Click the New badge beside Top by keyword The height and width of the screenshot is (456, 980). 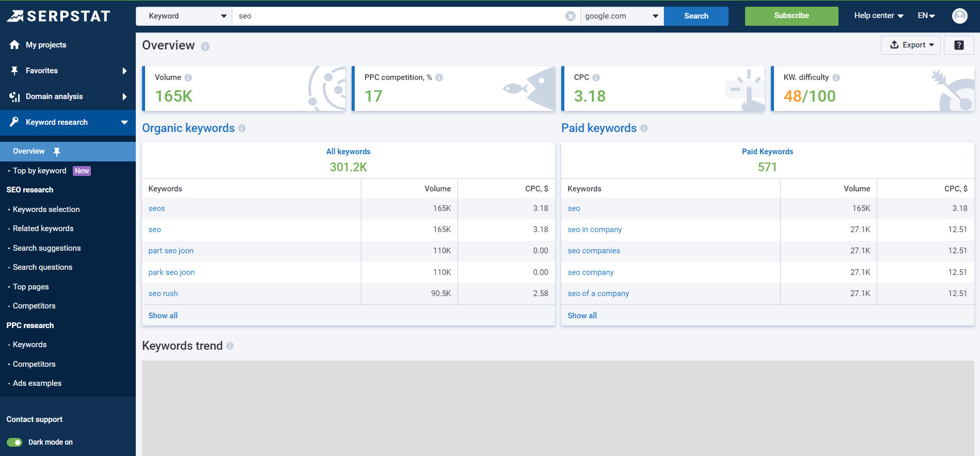click(82, 171)
